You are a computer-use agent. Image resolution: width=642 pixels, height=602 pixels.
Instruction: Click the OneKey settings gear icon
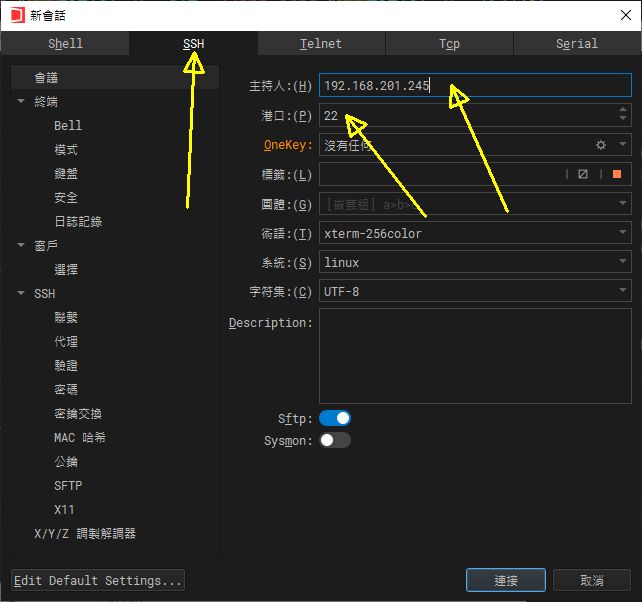pyautogui.click(x=601, y=145)
